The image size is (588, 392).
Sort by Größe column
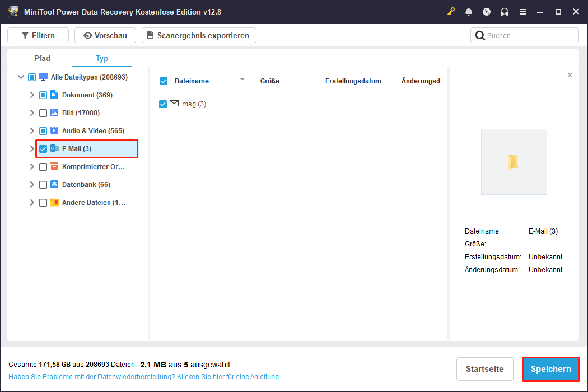(x=269, y=81)
